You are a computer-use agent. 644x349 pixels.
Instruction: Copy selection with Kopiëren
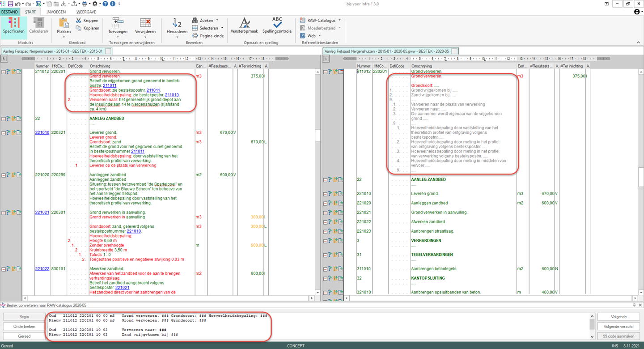click(x=87, y=28)
